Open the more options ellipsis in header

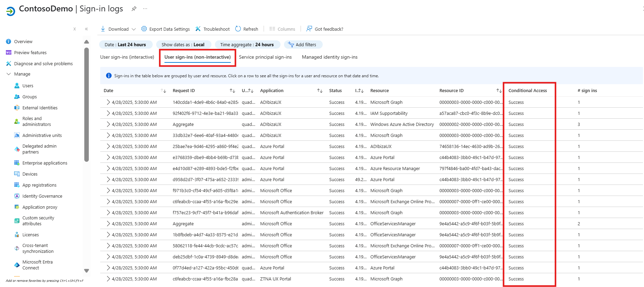145,9
